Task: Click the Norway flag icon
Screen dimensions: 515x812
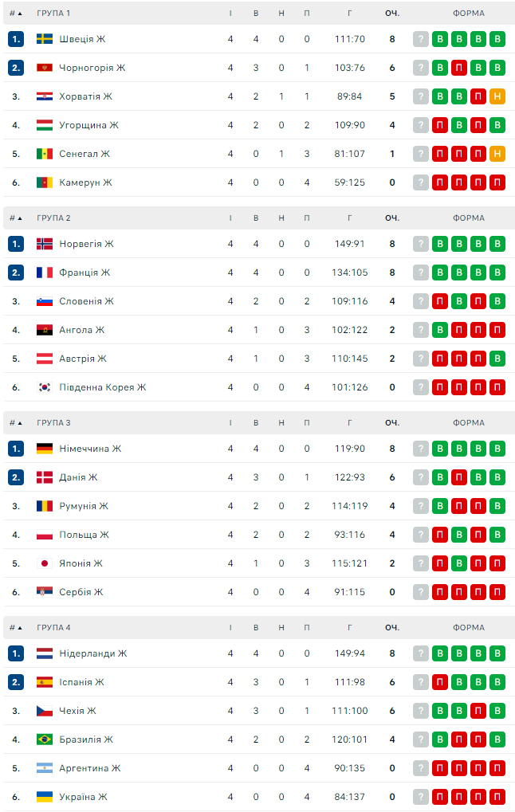Action: [45, 244]
